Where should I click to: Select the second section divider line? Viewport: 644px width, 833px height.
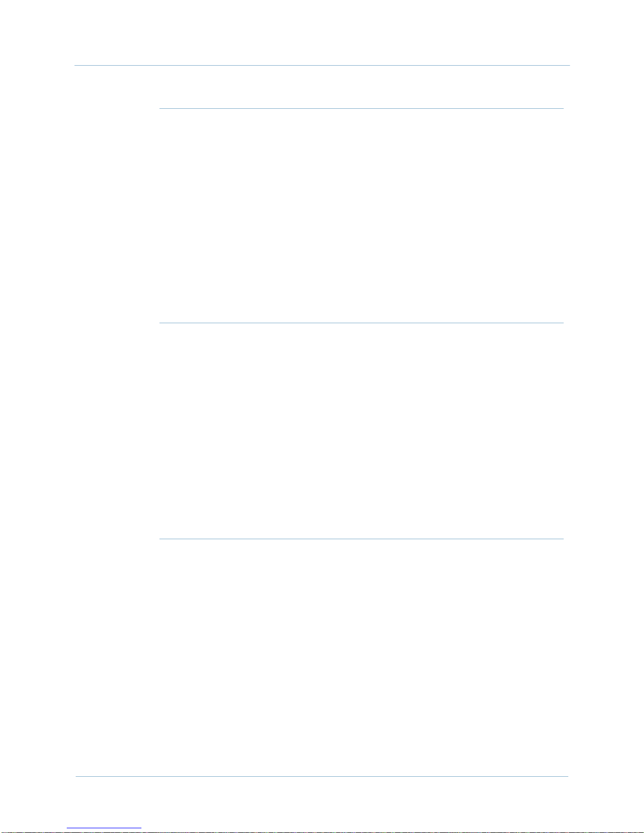tap(361, 323)
